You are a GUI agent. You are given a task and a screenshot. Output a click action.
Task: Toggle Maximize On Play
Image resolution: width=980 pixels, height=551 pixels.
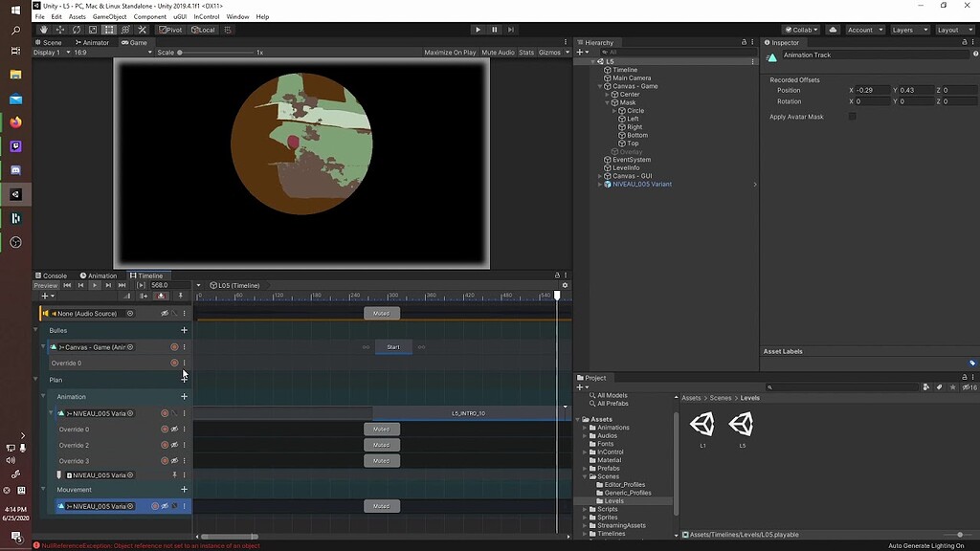click(450, 53)
